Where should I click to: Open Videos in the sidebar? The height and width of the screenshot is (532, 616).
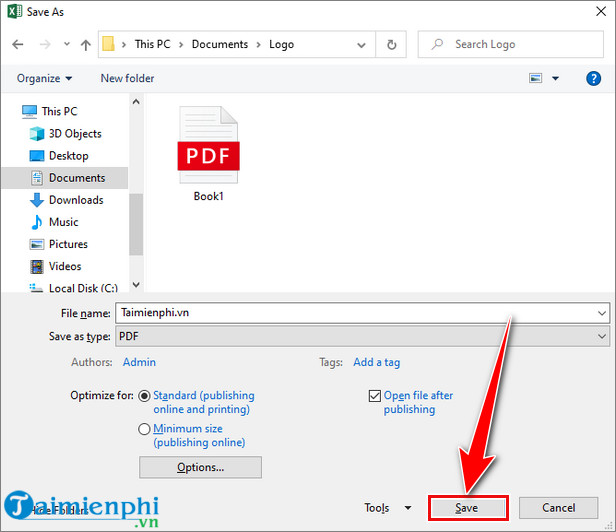(x=65, y=266)
